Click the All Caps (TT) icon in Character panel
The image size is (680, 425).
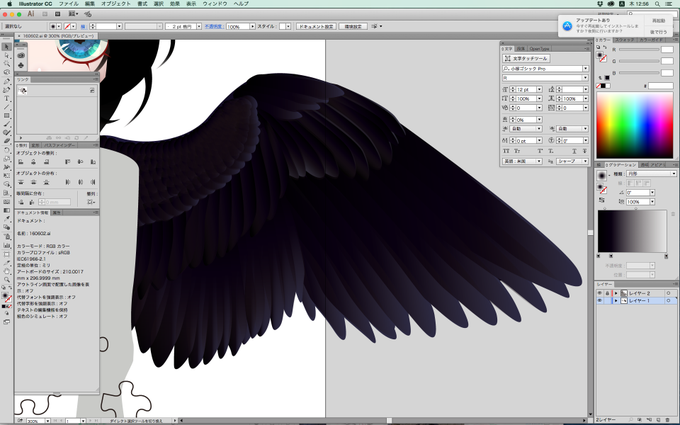click(x=506, y=151)
